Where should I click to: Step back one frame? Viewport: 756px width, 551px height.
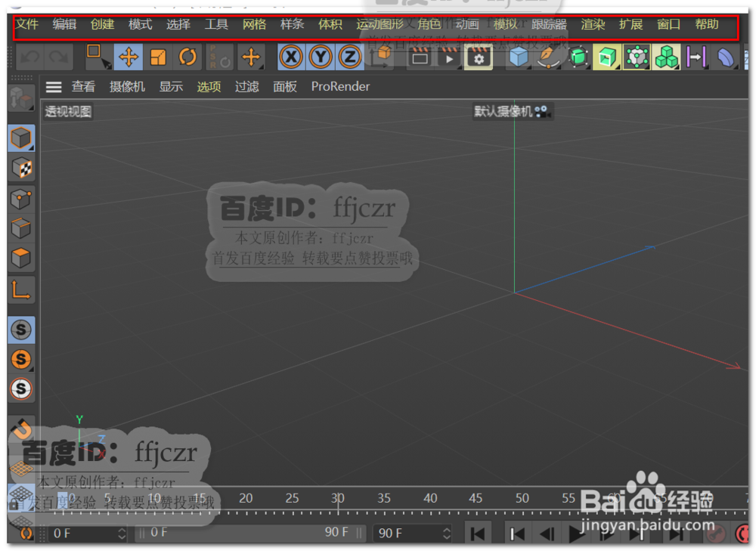[x=547, y=534]
